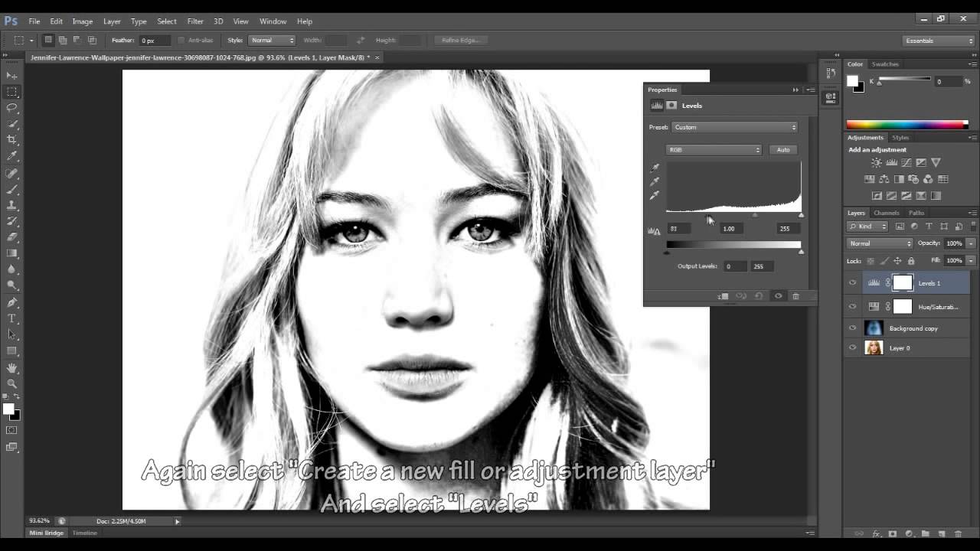980x551 pixels.
Task: Open the RGB channel dropdown
Action: 714,150
